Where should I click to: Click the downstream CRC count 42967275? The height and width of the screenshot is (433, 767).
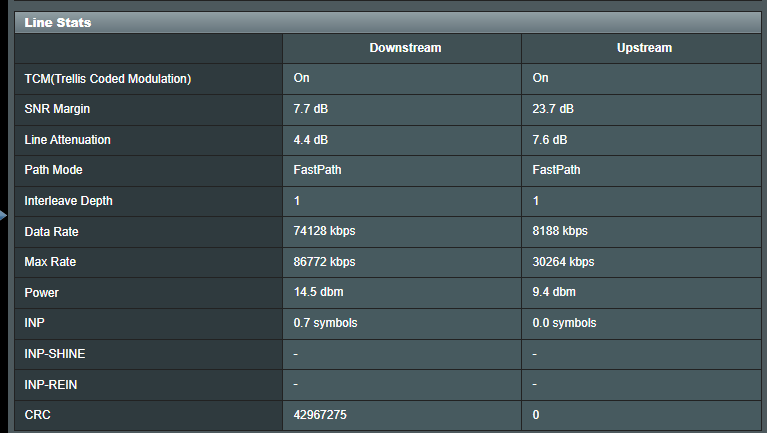(x=320, y=415)
